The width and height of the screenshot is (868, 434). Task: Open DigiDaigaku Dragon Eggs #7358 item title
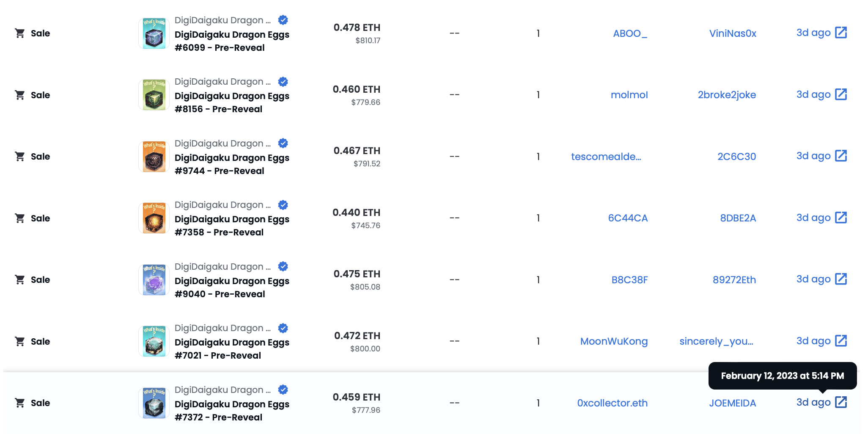[232, 226]
